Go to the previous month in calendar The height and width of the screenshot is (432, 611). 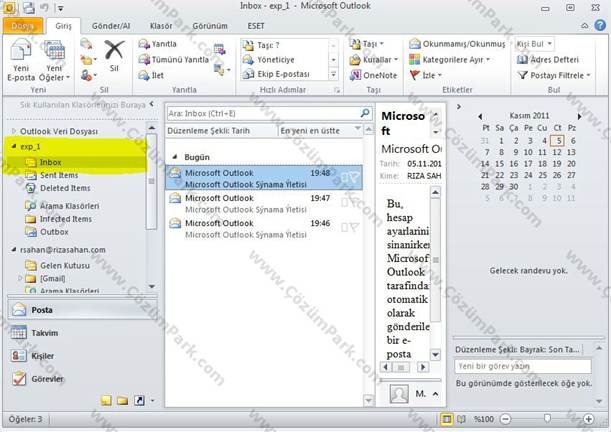point(480,116)
